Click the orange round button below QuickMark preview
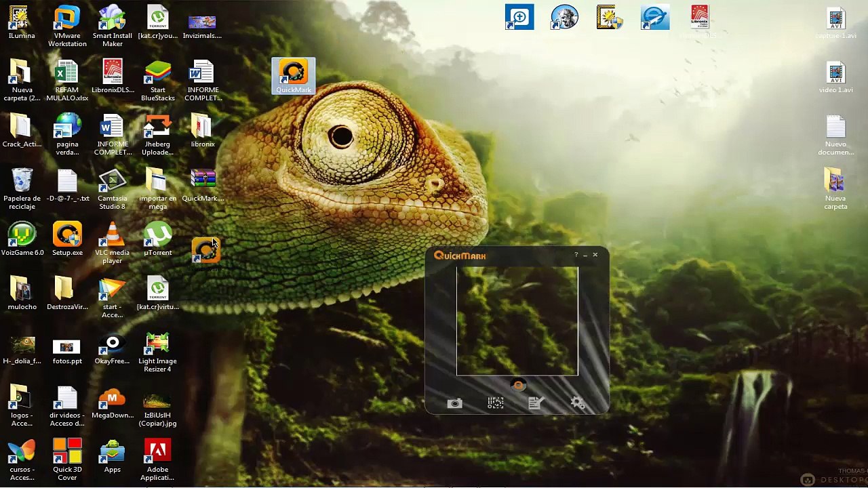Viewport: 868px width, 488px height. pos(517,386)
